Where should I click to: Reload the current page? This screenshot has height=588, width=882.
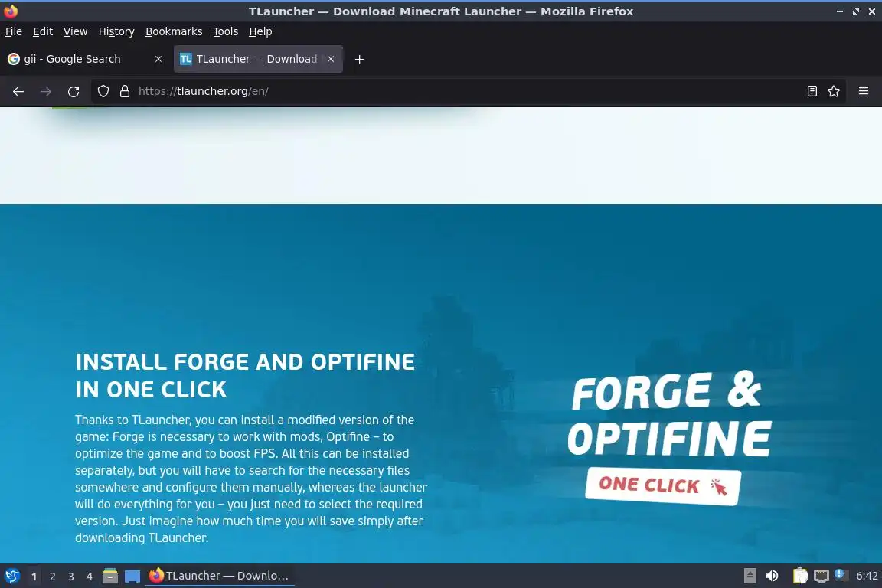[73, 91]
